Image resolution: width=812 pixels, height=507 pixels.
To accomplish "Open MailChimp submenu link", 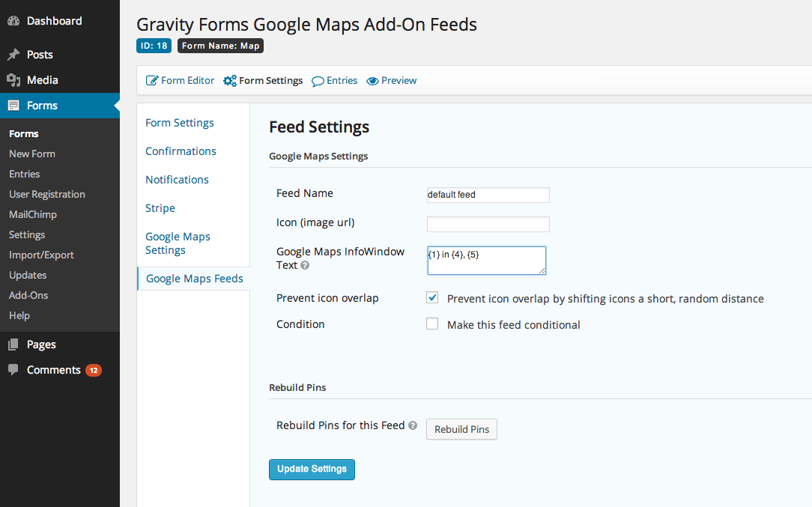I will (33, 214).
